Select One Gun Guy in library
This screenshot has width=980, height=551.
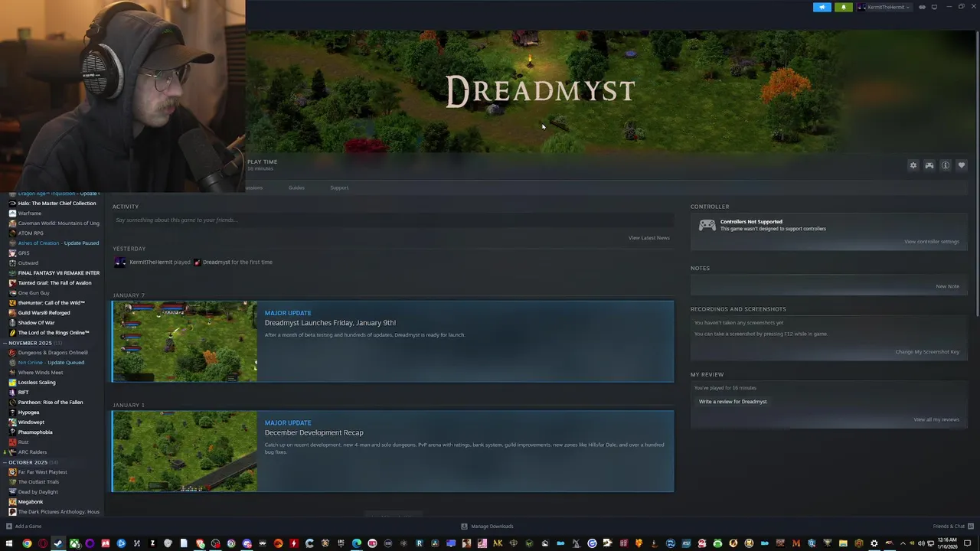click(34, 292)
